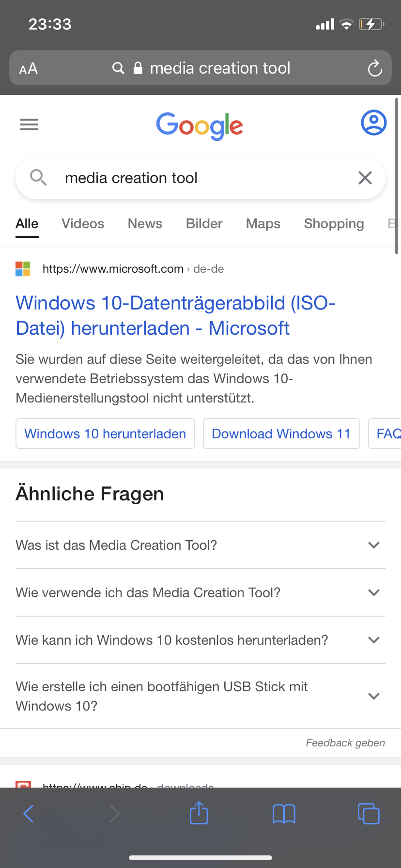Viewport: 401px width, 868px height.
Task: Open the Safari share sheet icon
Action: point(199,813)
